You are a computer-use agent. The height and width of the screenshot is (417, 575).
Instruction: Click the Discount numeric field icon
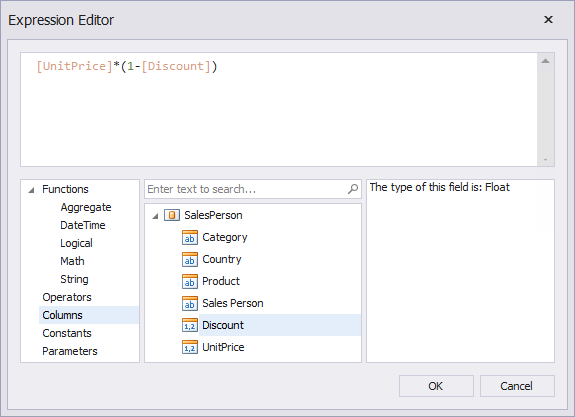coord(190,325)
